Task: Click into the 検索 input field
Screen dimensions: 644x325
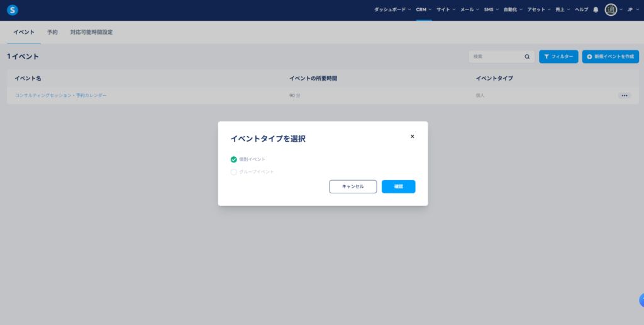Action: (497, 57)
